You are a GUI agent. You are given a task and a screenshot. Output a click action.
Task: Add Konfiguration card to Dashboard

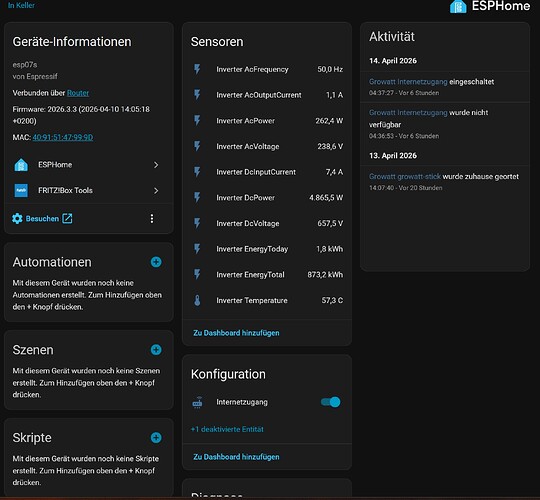coord(236,457)
